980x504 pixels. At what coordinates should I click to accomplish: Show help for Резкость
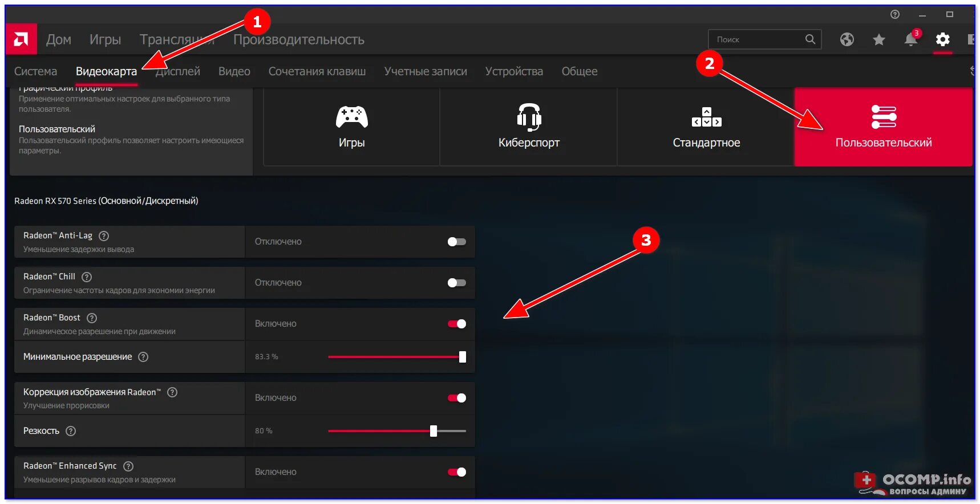tap(71, 431)
